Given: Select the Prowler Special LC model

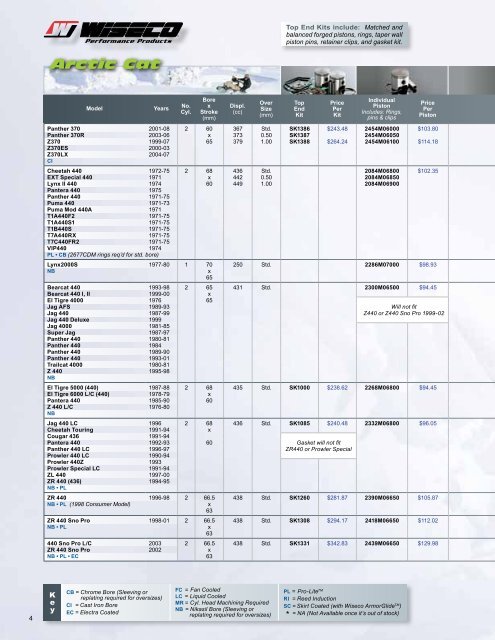Looking at the screenshot, I should pos(73,469).
